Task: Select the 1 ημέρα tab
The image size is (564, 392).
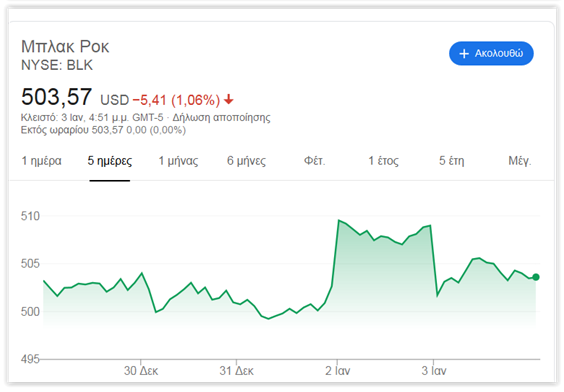Action: click(41, 160)
